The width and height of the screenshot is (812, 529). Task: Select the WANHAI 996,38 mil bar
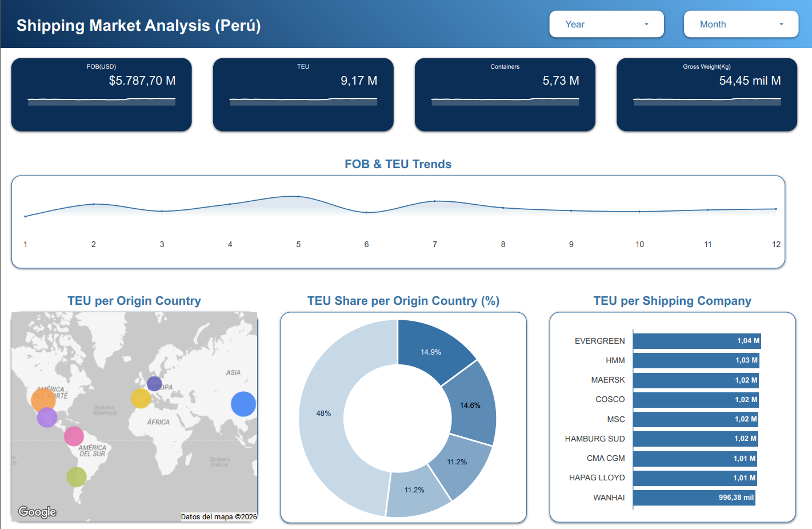point(694,498)
